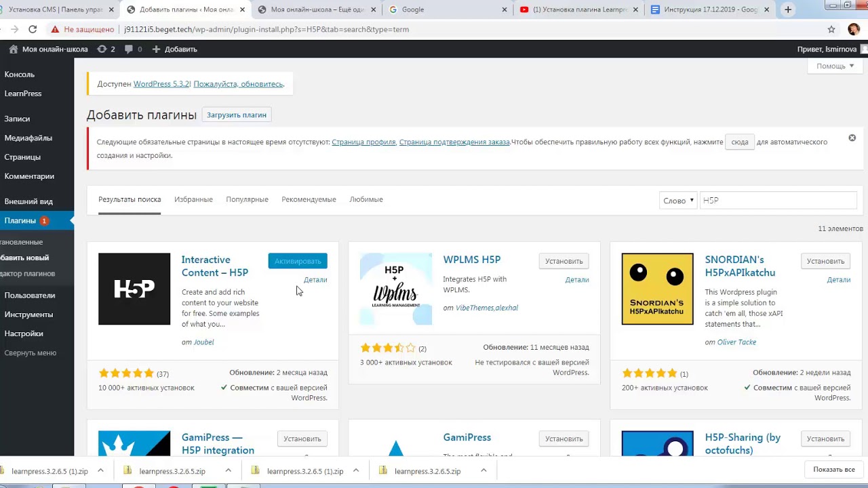Open the author link 'Oliver Tacke'

click(x=736, y=342)
